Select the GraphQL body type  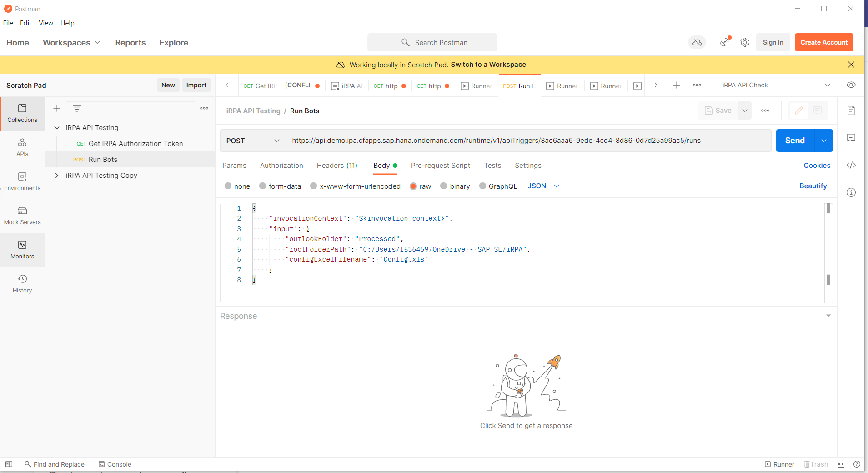(482, 186)
